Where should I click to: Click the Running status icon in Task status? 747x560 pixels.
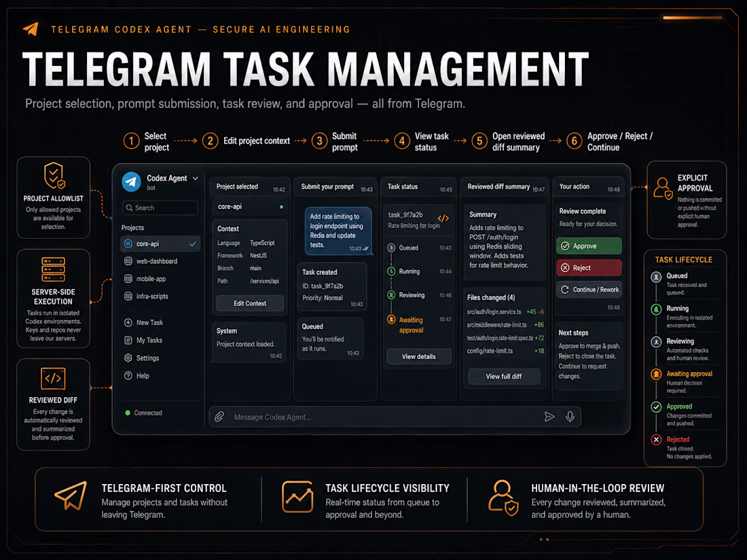[x=391, y=271]
